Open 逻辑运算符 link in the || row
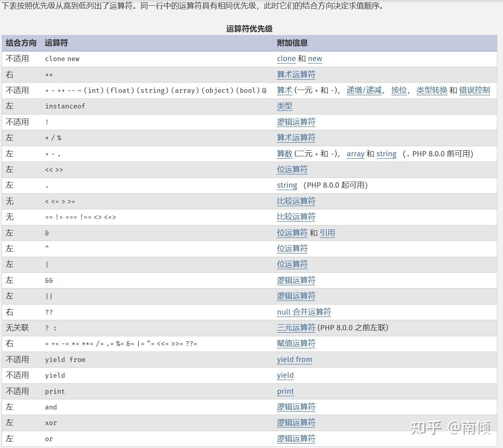The image size is (503, 448). point(296,296)
